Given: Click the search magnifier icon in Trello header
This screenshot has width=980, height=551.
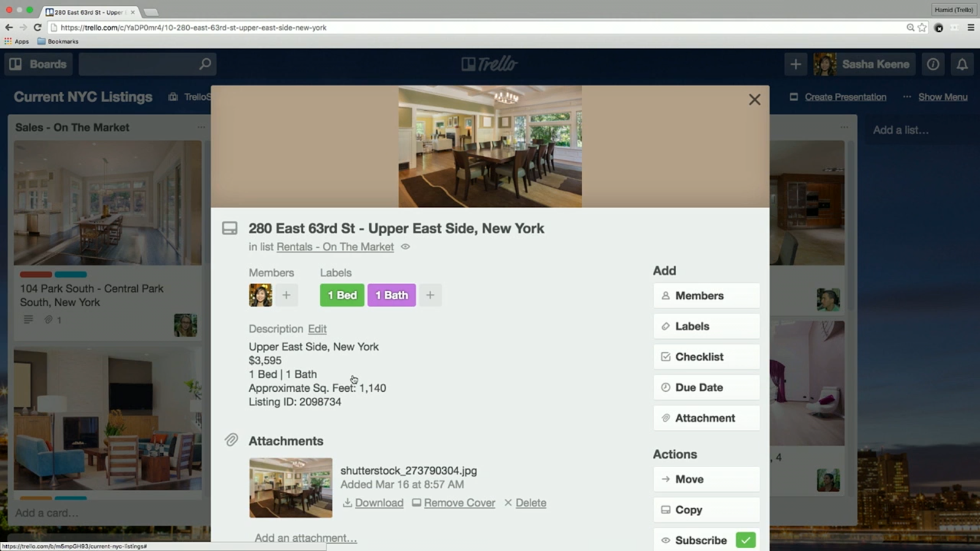Looking at the screenshot, I should point(205,64).
